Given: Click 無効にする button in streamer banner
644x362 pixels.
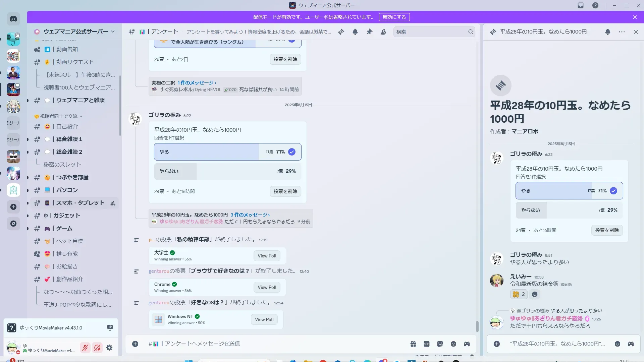Looking at the screenshot, I should pos(394,17).
